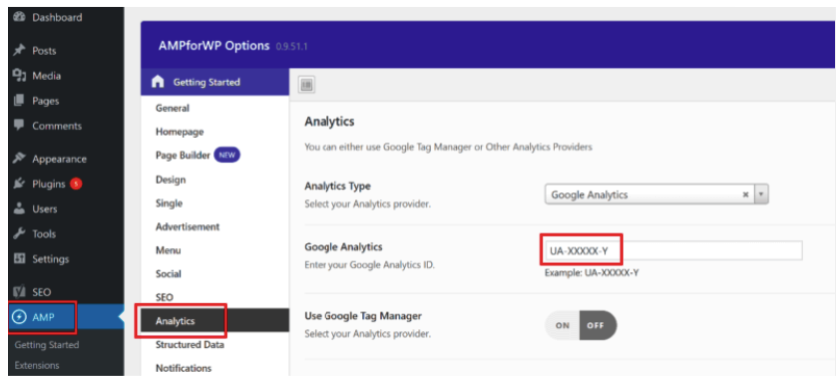The width and height of the screenshot is (836, 381).
Task: Open Media via its camera icon
Action: 19,76
